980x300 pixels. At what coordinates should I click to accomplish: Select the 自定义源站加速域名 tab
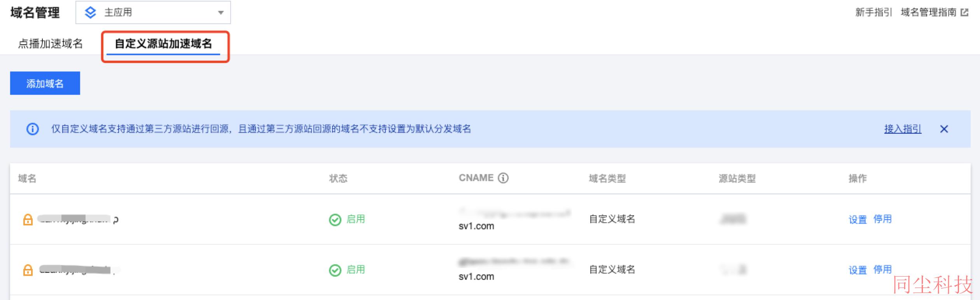163,44
